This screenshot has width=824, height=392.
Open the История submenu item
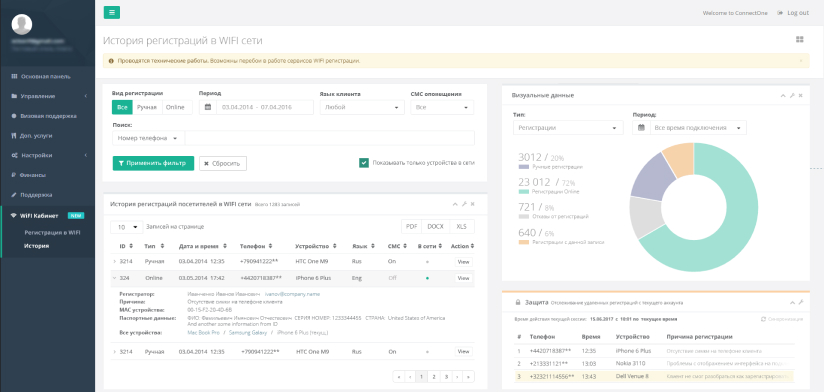click(37, 245)
